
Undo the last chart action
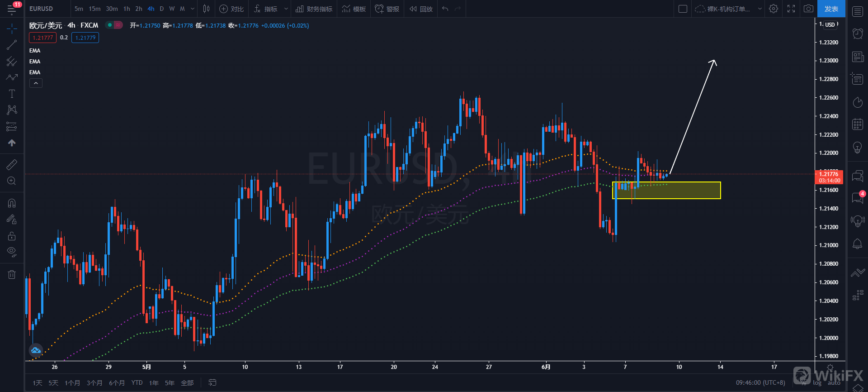(445, 9)
